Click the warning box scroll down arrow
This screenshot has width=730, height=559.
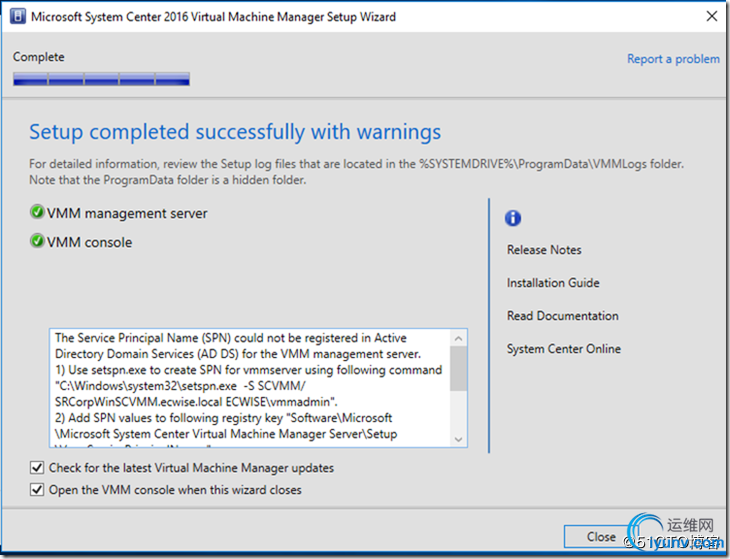click(x=458, y=439)
